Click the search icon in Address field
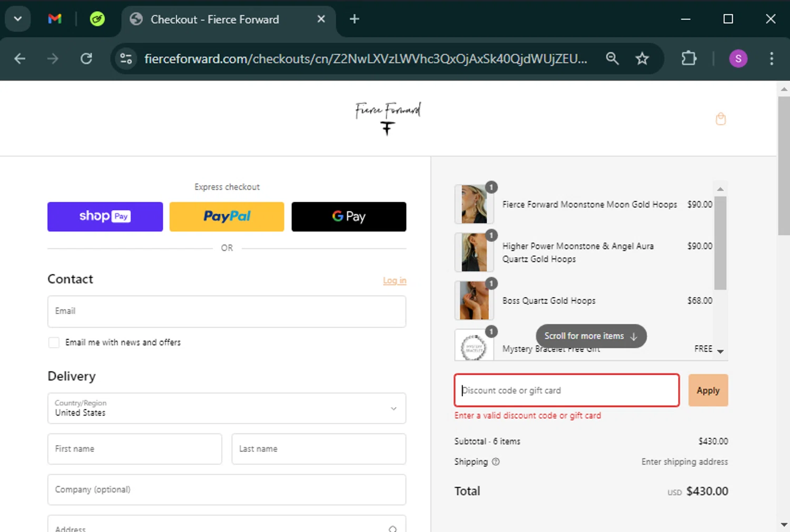790x532 pixels. tap(392, 528)
